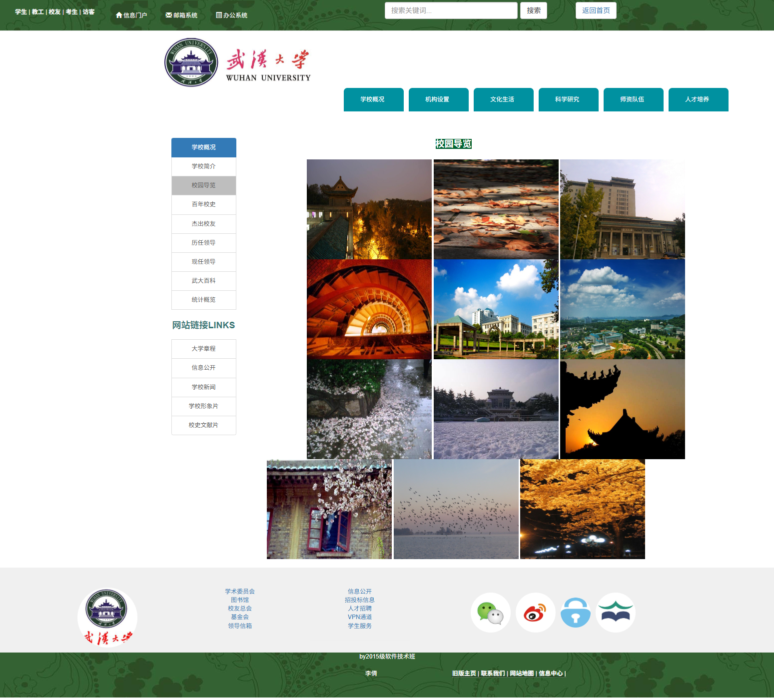Image resolution: width=774 pixels, height=700 pixels.
Task: Select the lock (VPN) icon in footer
Action: tap(576, 612)
